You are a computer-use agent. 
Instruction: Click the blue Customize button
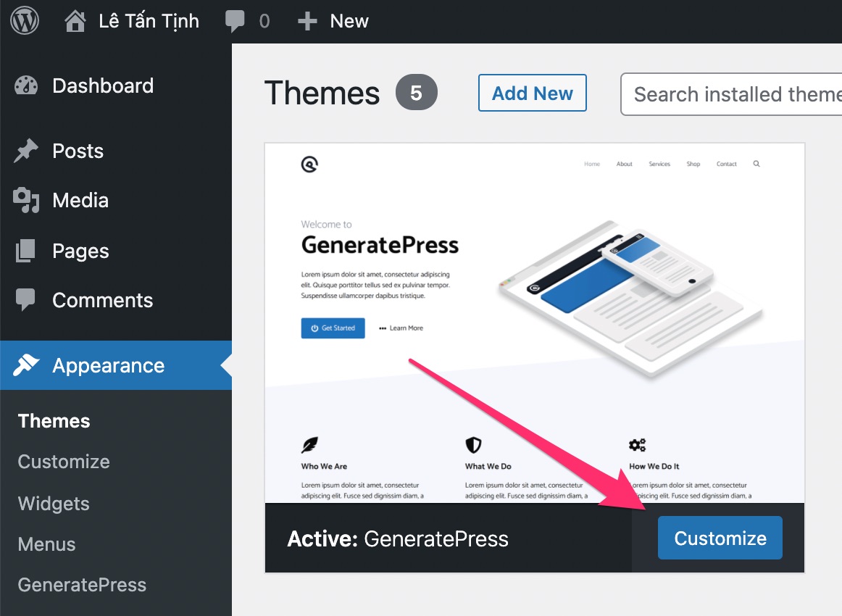point(720,538)
